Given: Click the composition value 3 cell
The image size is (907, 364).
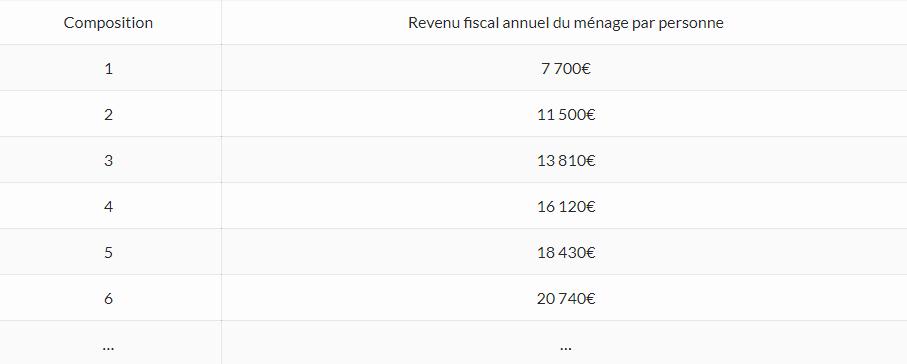Looking at the screenshot, I should click(x=108, y=160).
